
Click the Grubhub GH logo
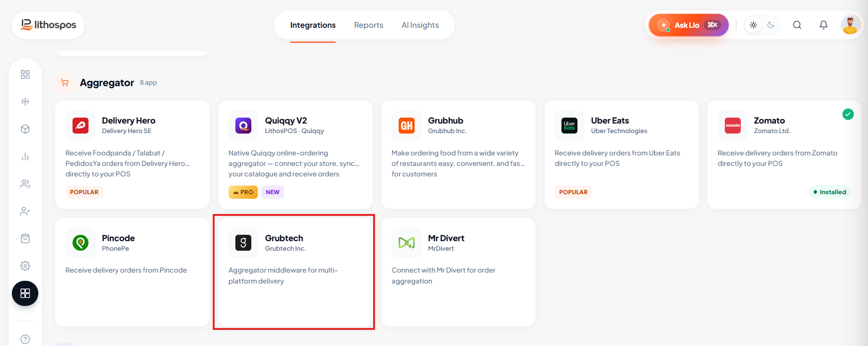406,125
